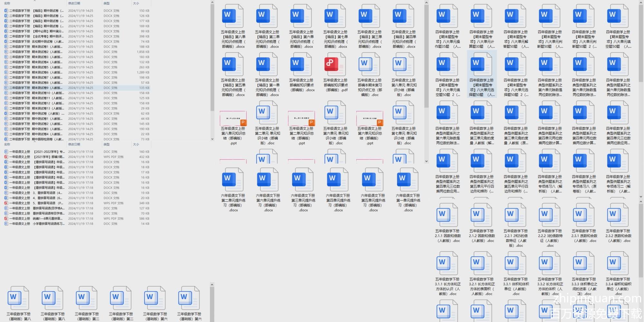The width and height of the screenshot is (644, 322).
Task: Select 四年级数学上册 八大单元解答题50题 Word icon
Action: coord(516,16)
